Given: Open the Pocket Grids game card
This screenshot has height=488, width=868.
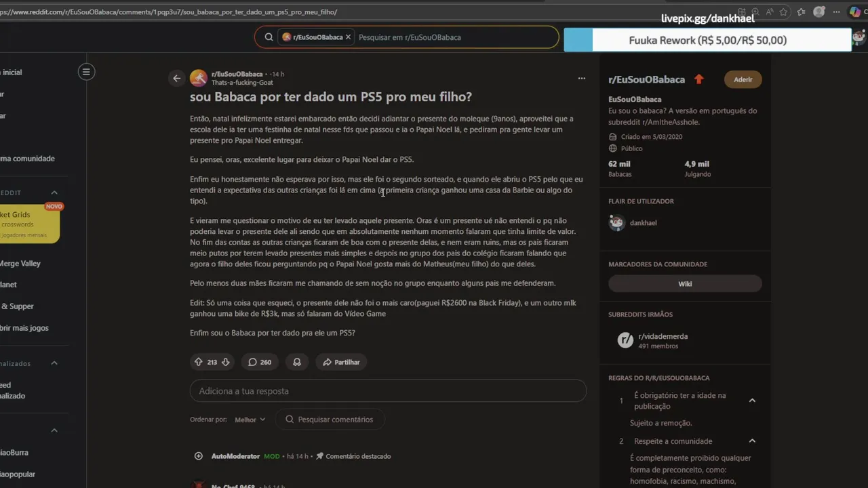Looking at the screenshot, I should [30, 224].
